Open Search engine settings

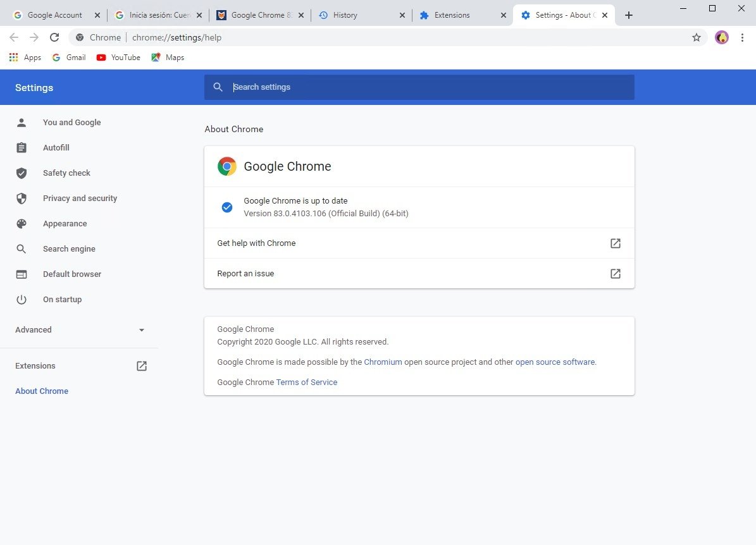pos(69,248)
